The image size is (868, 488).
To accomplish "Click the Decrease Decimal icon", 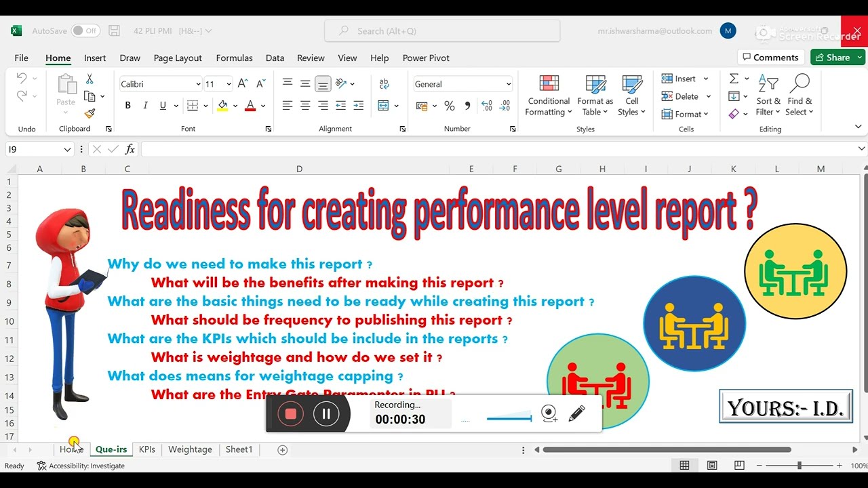I will [x=505, y=106].
